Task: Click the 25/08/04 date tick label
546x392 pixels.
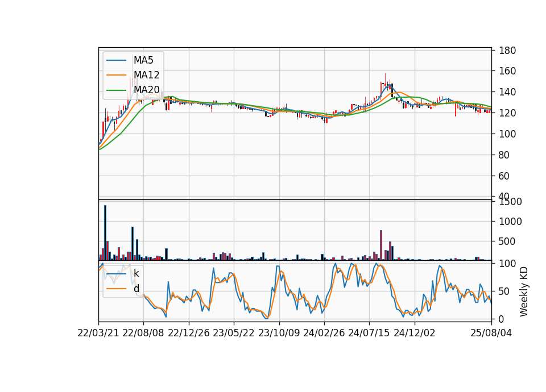Action: pyautogui.click(x=491, y=333)
